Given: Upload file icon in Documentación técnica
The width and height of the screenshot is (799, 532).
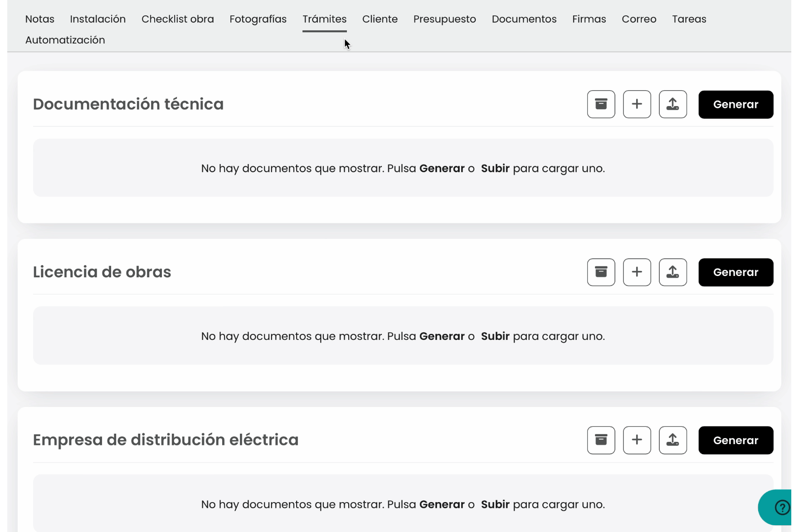Looking at the screenshot, I should tap(672, 104).
